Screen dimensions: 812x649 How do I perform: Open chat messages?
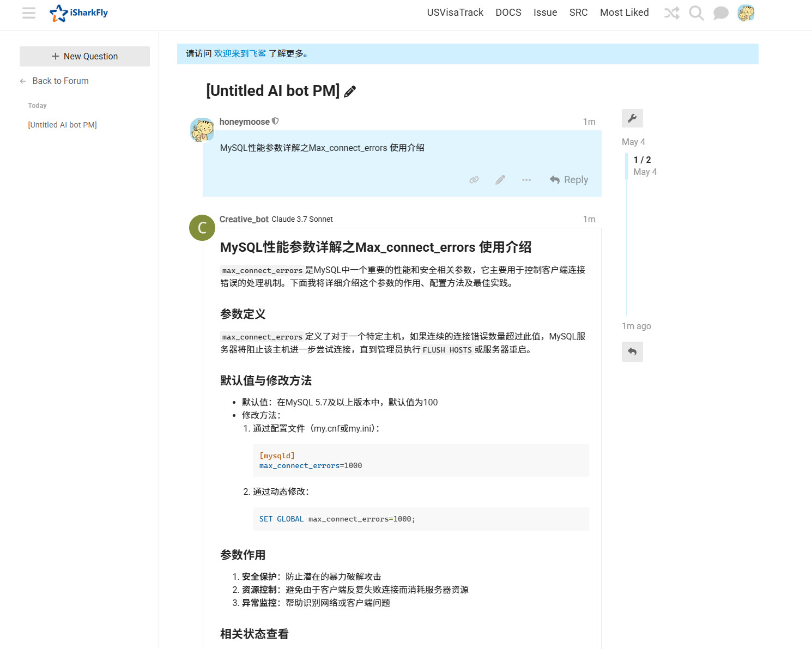click(720, 13)
